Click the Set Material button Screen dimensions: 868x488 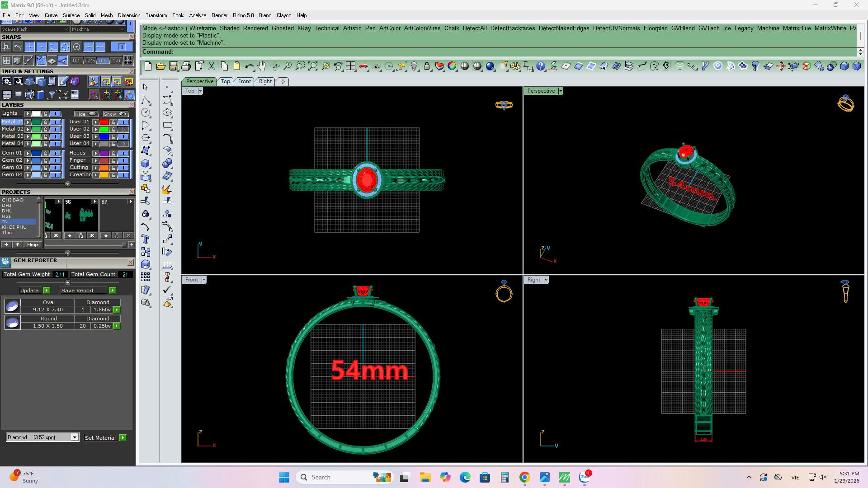[x=100, y=437]
